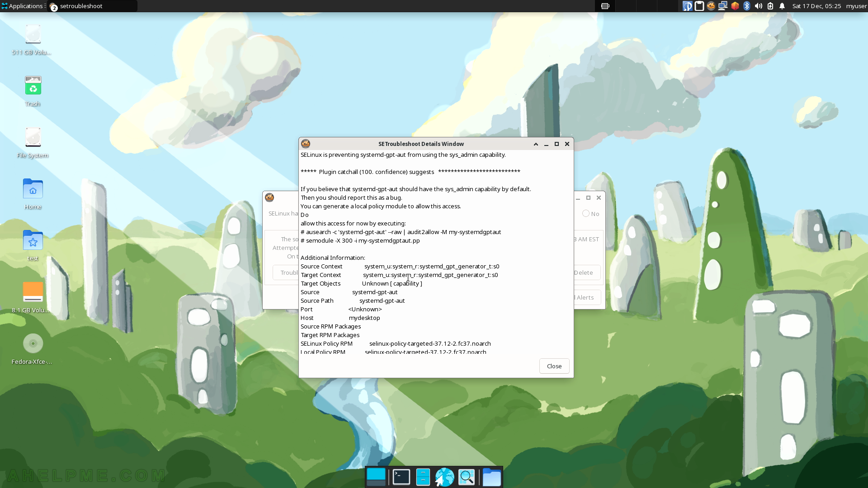Launch File Manager from the bottom dock

pyautogui.click(x=423, y=477)
